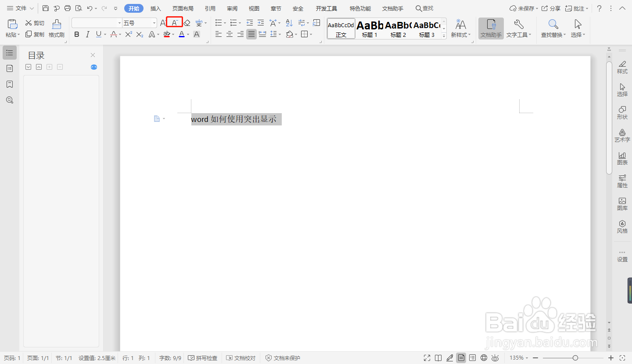Toggle the Document Assistant (文档助手) ribbon button
Viewport: 632px width, 364px height.
point(491,29)
